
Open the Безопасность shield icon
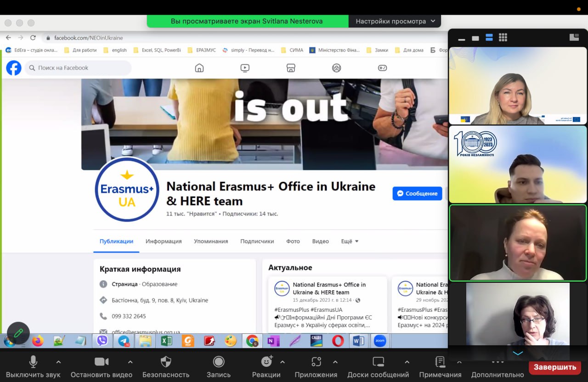click(x=166, y=362)
